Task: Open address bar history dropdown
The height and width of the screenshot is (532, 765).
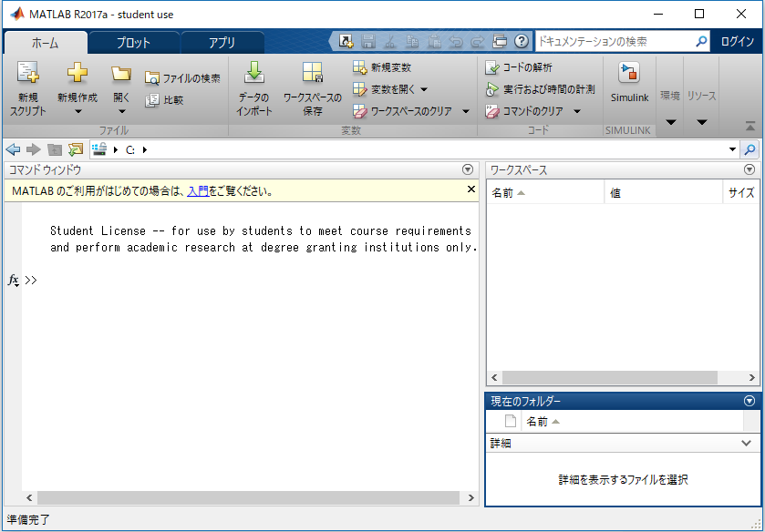Action: click(x=732, y=149)
